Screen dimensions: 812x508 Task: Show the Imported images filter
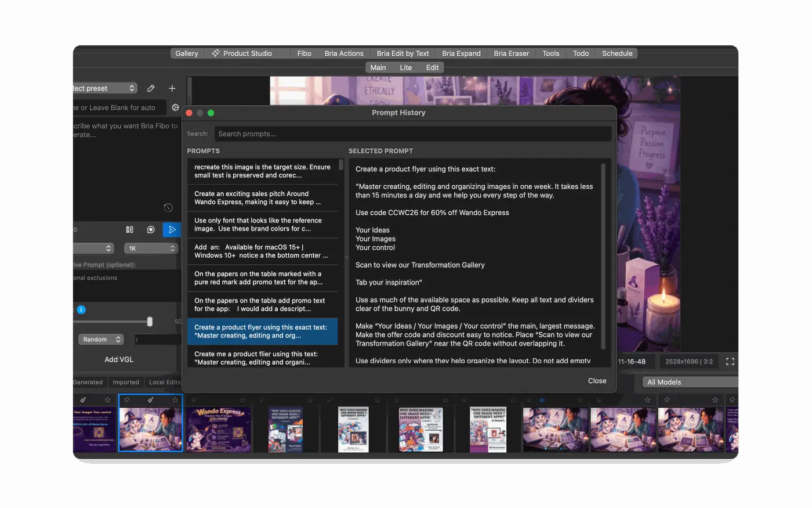click(126, 382)
